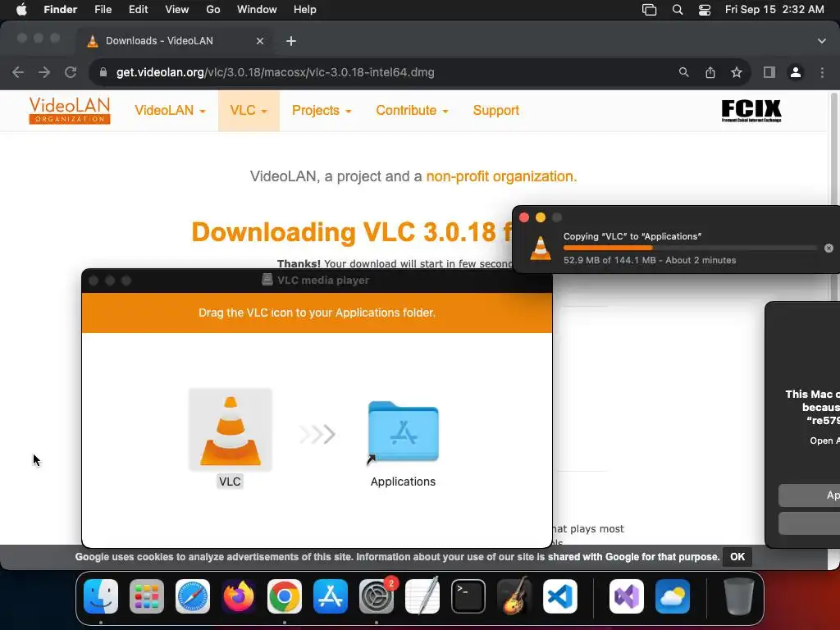
Task: Click the 'Copying VLC to Applications' text
Action: (632, 236)
